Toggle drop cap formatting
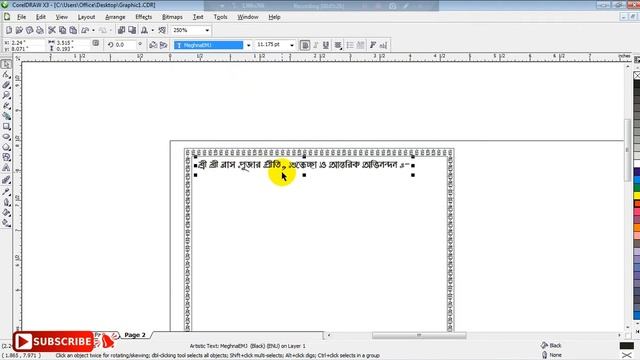The width and height of the screenshot is (640, 360). click(360, 45)
